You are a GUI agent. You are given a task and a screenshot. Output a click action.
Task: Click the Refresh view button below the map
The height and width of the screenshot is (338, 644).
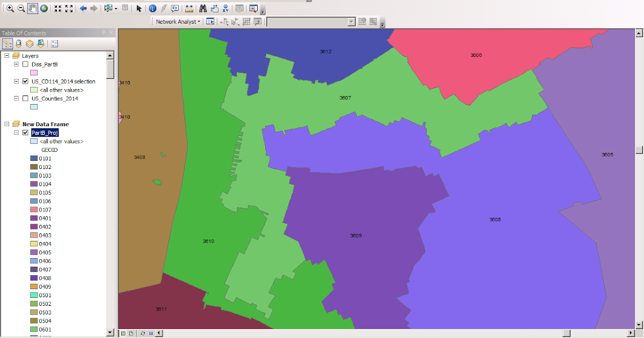pyautogui.click(x=143, y=333)
